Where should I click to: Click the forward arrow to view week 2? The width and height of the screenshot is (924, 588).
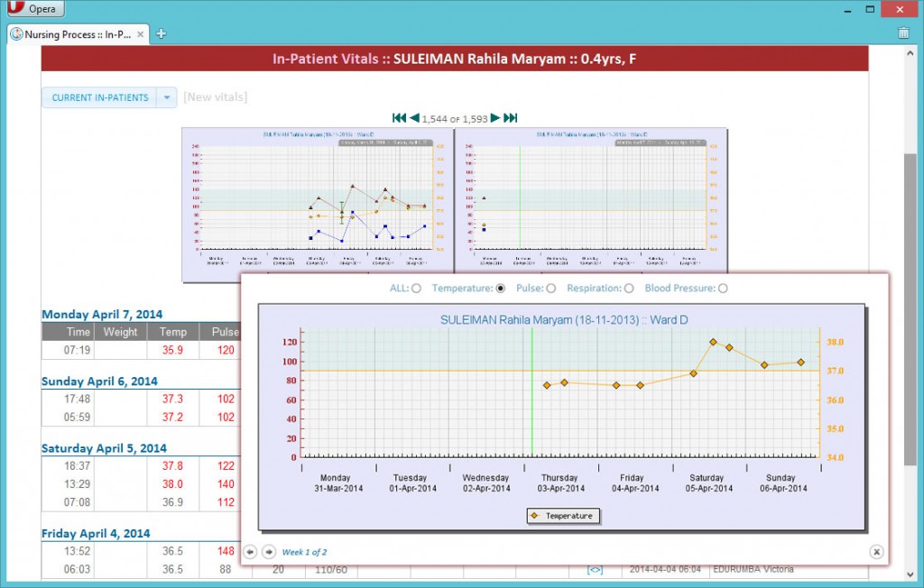(268, 551)
